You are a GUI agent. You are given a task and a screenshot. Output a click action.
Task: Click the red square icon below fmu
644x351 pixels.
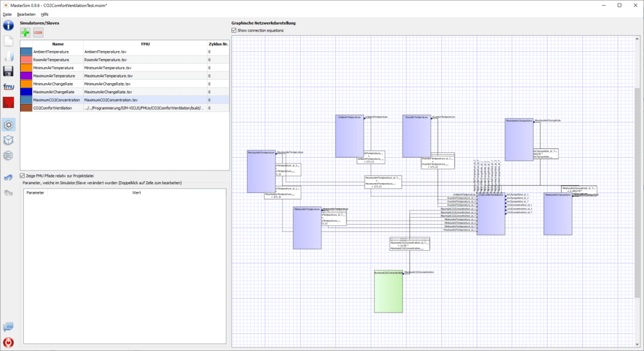tap(8, 103)
